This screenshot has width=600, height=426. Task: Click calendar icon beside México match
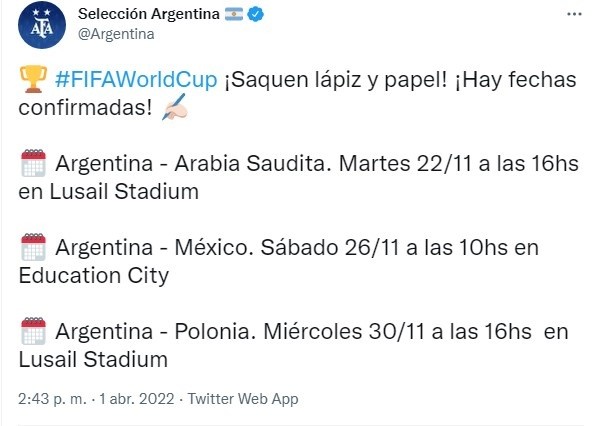32,248
